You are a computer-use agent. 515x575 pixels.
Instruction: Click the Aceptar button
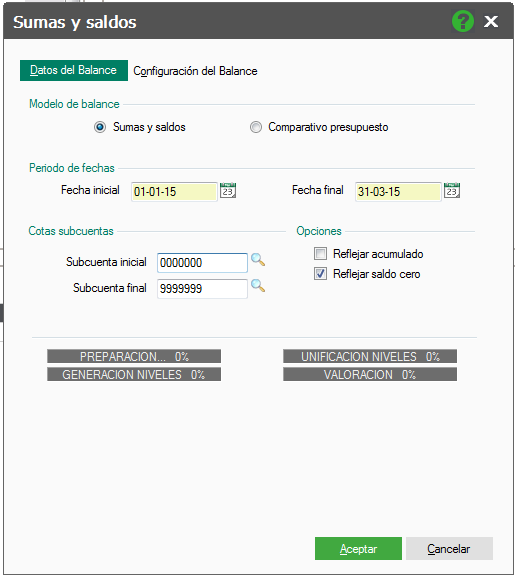pyautogui.click(x=358, y=548)
